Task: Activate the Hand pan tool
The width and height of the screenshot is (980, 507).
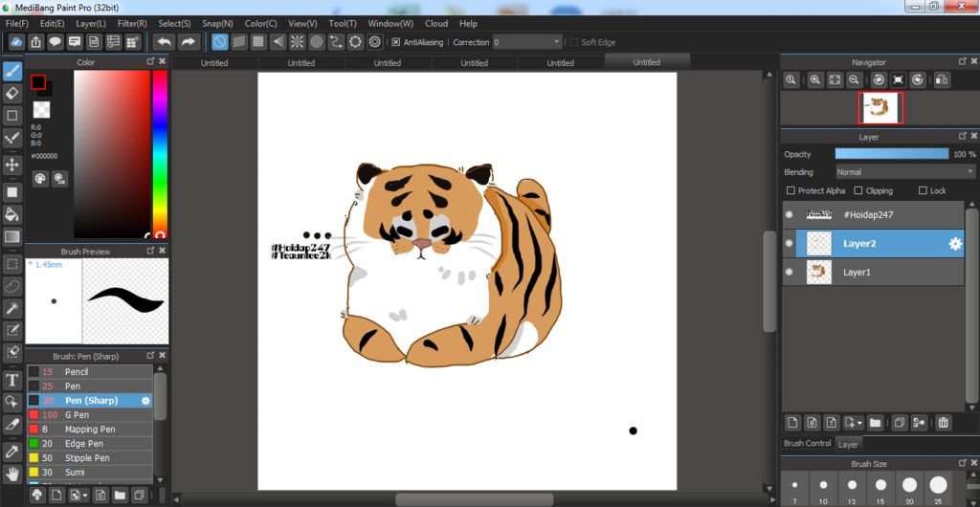Action: pyautogui.click(x=11, y=473)
